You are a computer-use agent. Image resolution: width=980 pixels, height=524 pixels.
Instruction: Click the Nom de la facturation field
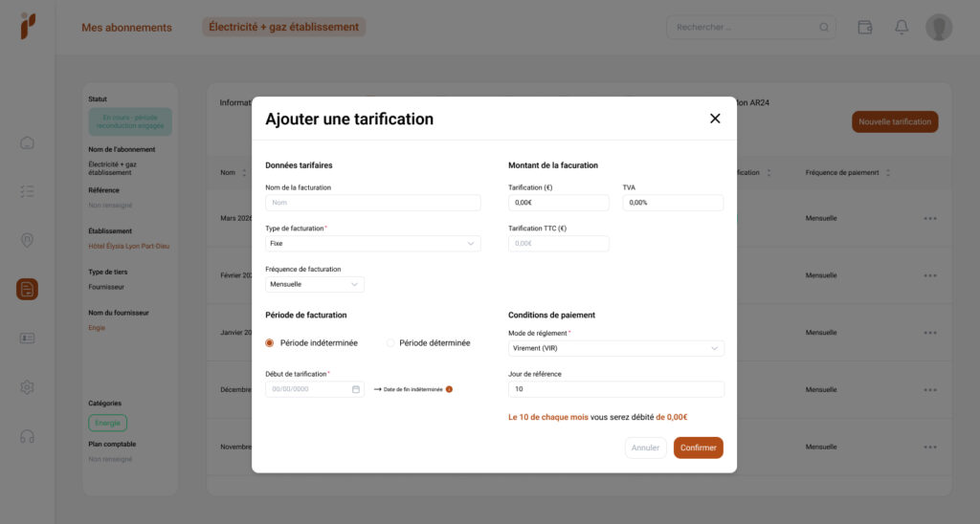point(373,203)
